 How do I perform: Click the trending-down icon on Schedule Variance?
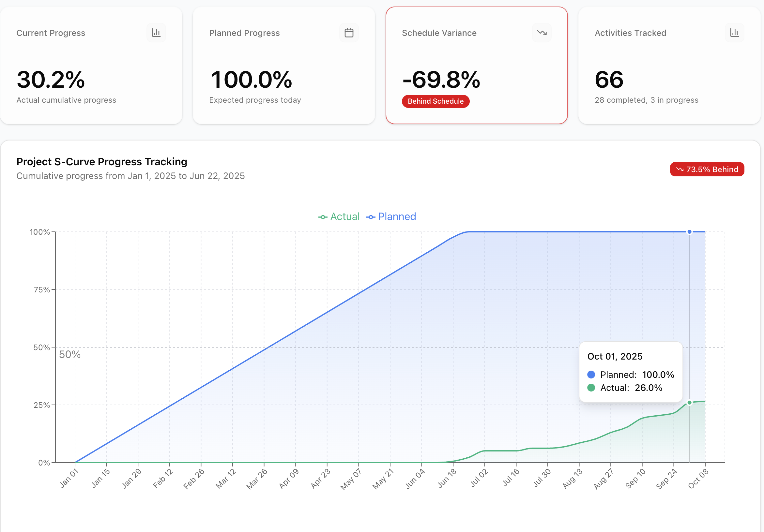[x=542, y=33]
